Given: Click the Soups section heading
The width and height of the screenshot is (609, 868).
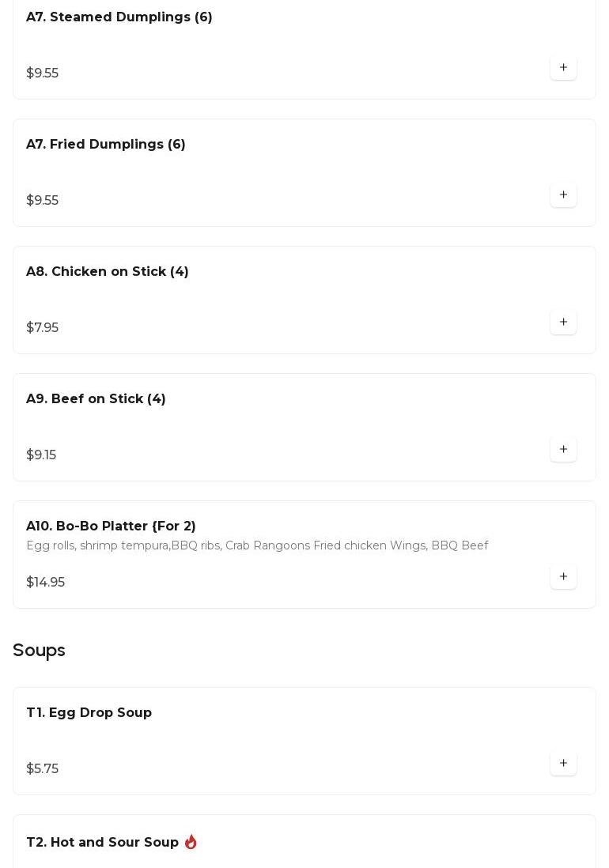Looking at the screenshot, I should pyautogui.click(x=39, y=651).
